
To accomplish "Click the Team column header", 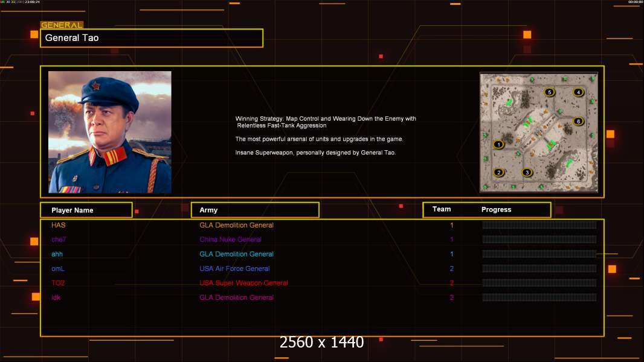I will (442, 209).
